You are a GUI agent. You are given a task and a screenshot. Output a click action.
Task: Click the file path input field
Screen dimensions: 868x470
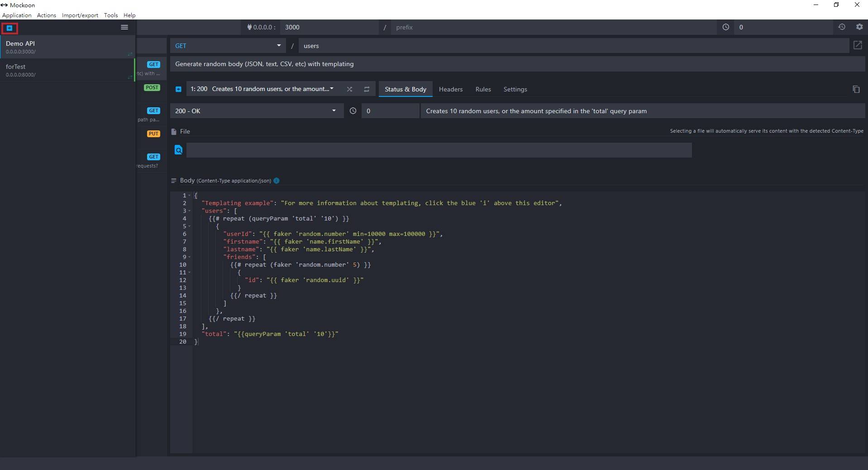coord(439,150)
